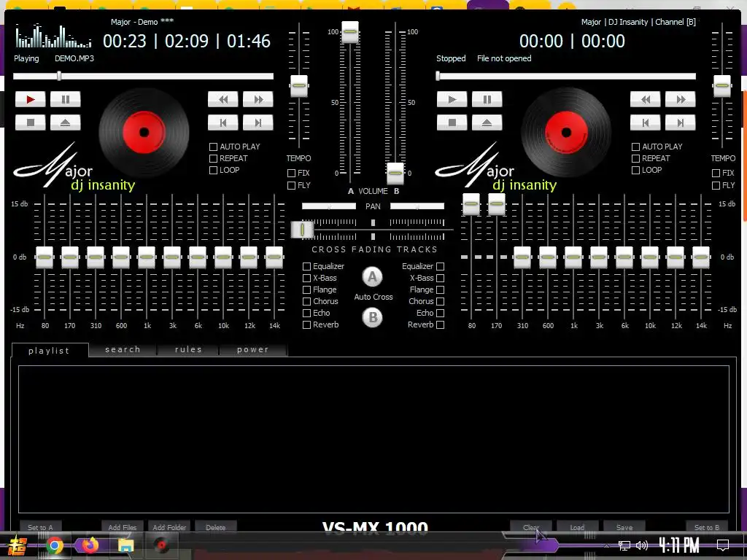Enable X-Bass effect for channel A
Image resolution: width=747 pixels, height=560 pixels.
[307, 278]
